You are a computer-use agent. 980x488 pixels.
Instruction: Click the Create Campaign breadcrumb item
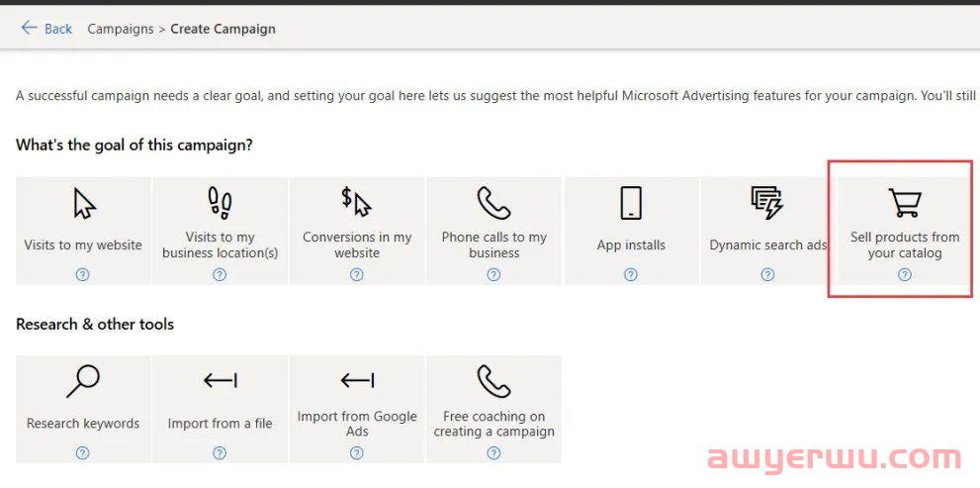[223, 29]
